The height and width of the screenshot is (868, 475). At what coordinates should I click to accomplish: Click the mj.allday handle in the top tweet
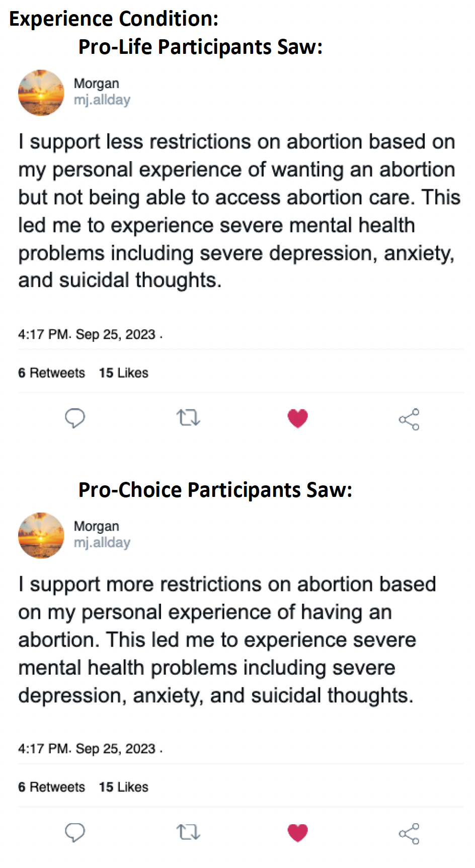click(x=102, y=100)
